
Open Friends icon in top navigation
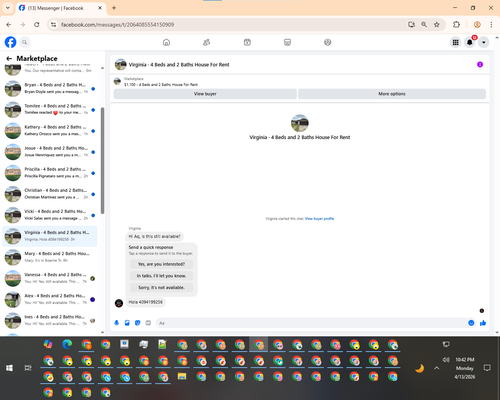(207, 42)
